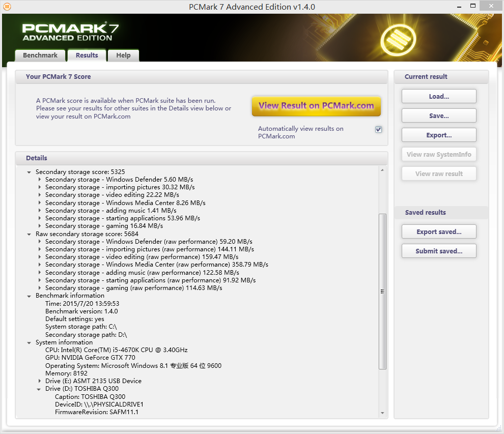Collapse Raw secondary storage score 5684 node
Screen dimensions: 504x434
click(x=29, y=234)
